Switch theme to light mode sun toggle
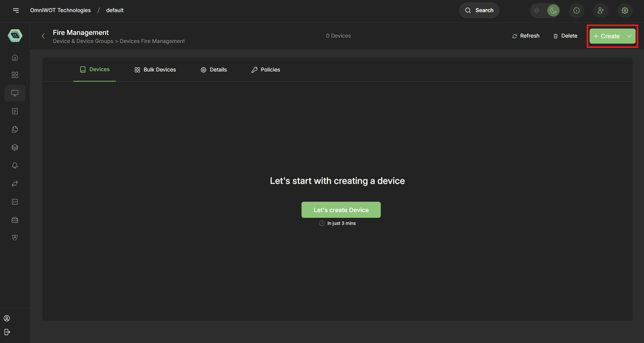 (537, 10)
